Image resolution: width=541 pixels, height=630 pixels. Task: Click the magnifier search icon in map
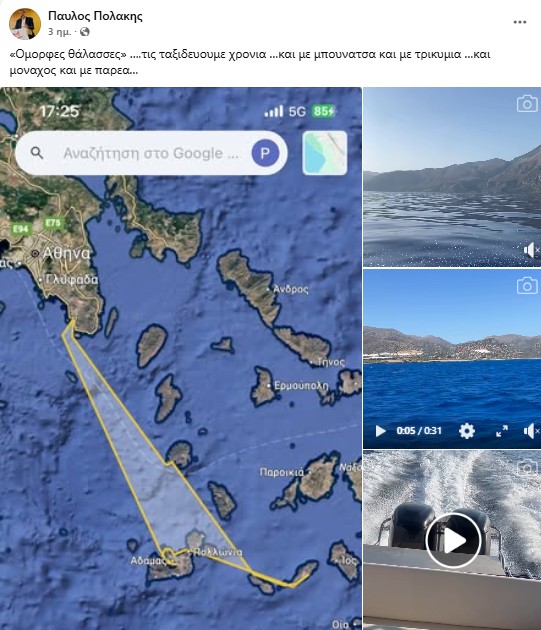click(x=37, y=153)
